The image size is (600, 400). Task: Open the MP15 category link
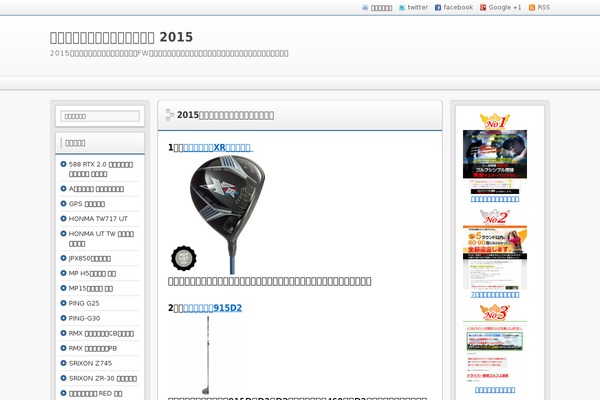click(91, 288)
